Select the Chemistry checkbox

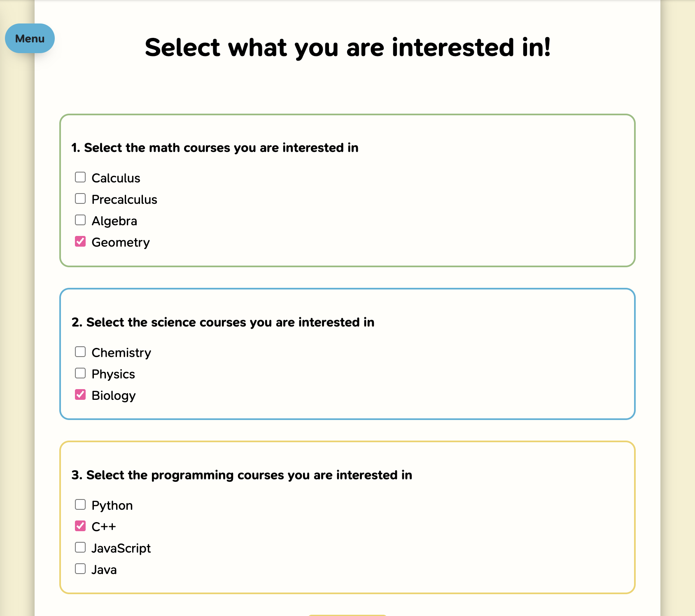80,352
